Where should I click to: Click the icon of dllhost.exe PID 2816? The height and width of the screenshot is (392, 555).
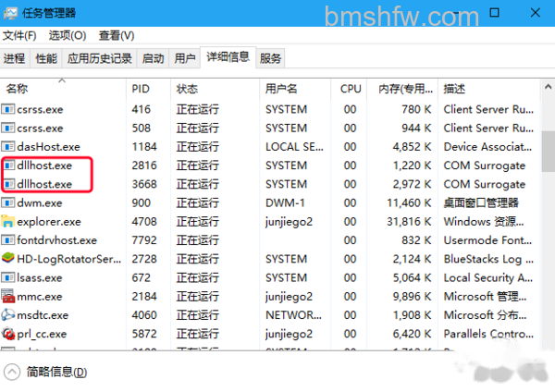coord(8,165)
